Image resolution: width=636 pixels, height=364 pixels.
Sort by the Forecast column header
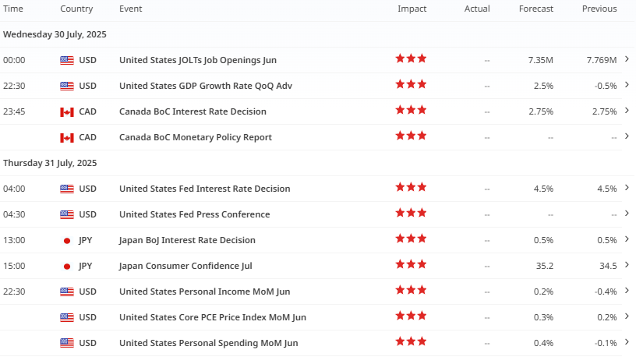point(535,9)
